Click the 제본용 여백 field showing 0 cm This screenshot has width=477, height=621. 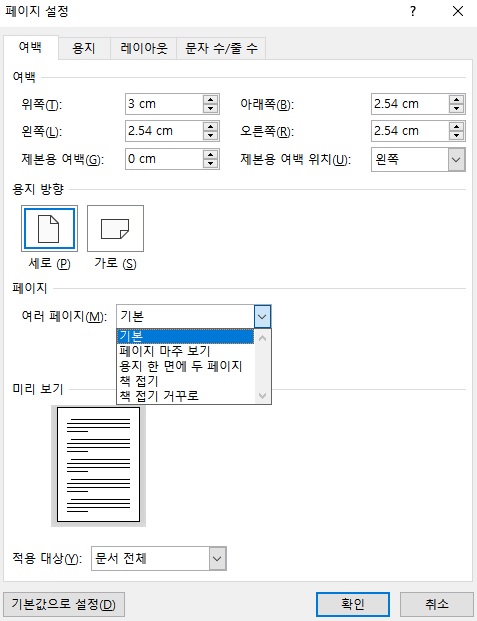point(164,159)
